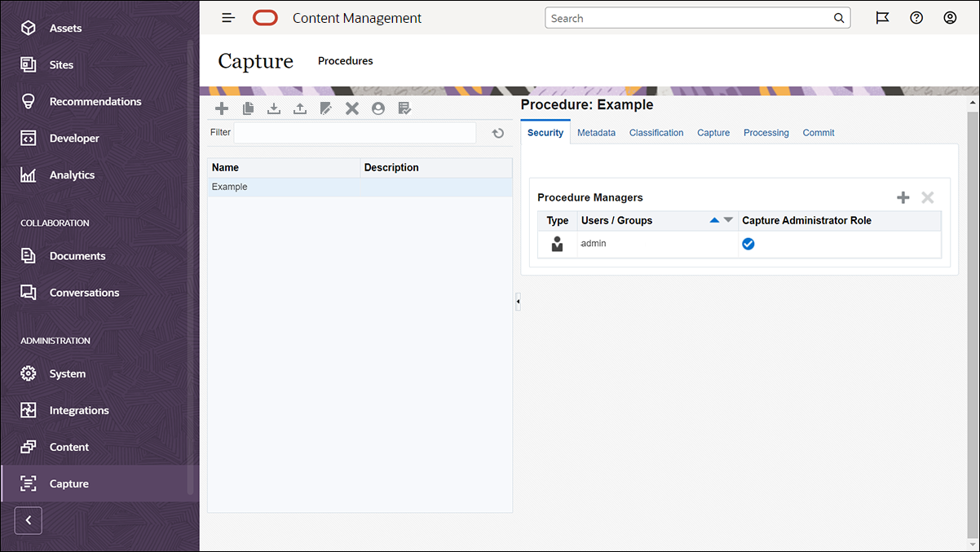Collapse the procedures list pane with the chevron

518,301
